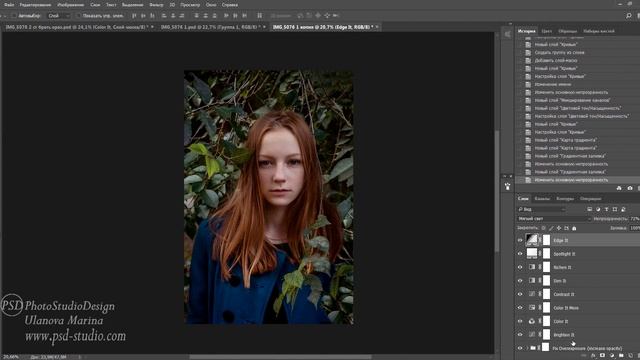Hide the Dim It layer
640x360 pixels.
520,281
